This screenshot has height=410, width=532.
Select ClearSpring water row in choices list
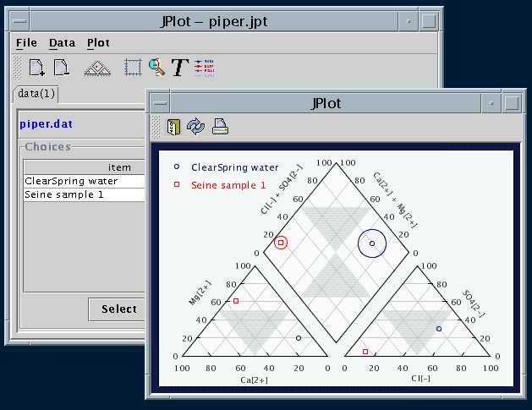pos(84,181)
